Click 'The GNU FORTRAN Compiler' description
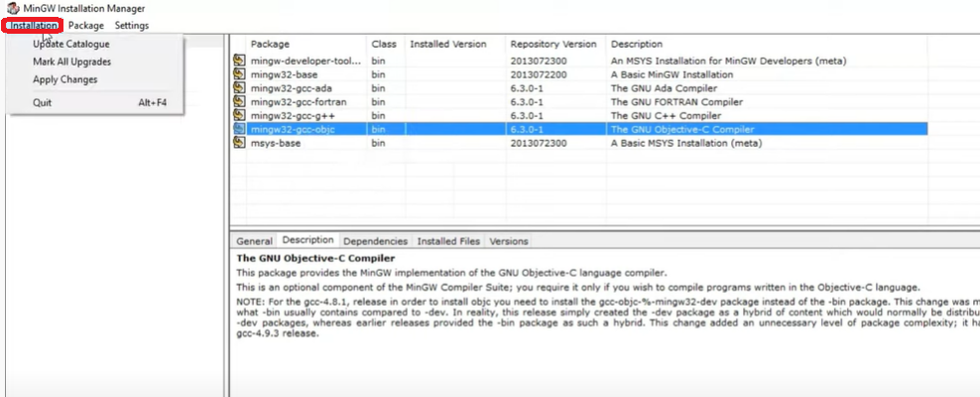Viewport: 980px width, 397px height. pyautogui.click(x=676, y=102)
